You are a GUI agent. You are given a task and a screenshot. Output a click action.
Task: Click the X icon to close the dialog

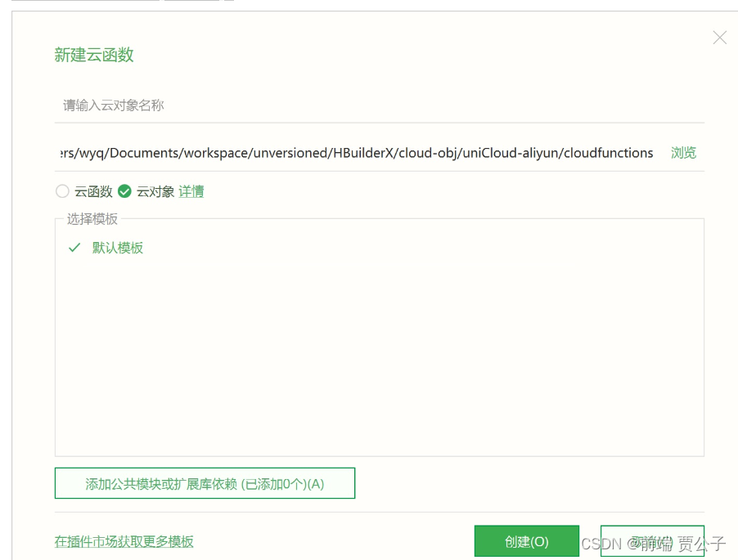point(718,37)
